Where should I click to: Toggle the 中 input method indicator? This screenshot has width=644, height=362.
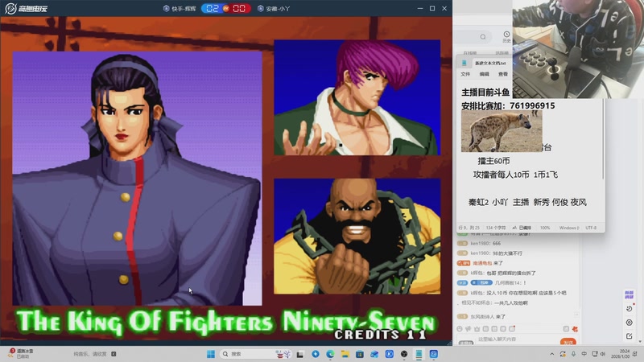click(584, 354)
